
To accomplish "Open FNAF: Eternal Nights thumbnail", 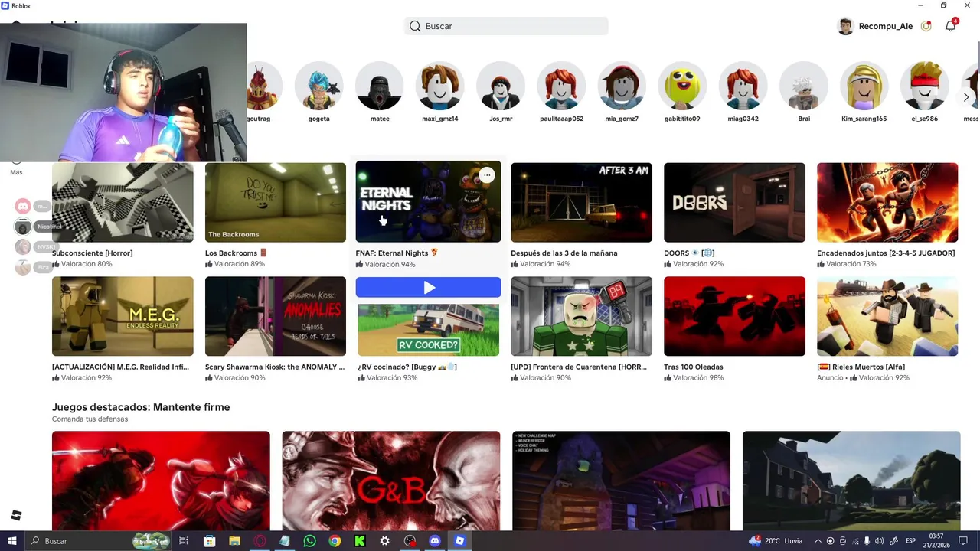I will [428, 202].
